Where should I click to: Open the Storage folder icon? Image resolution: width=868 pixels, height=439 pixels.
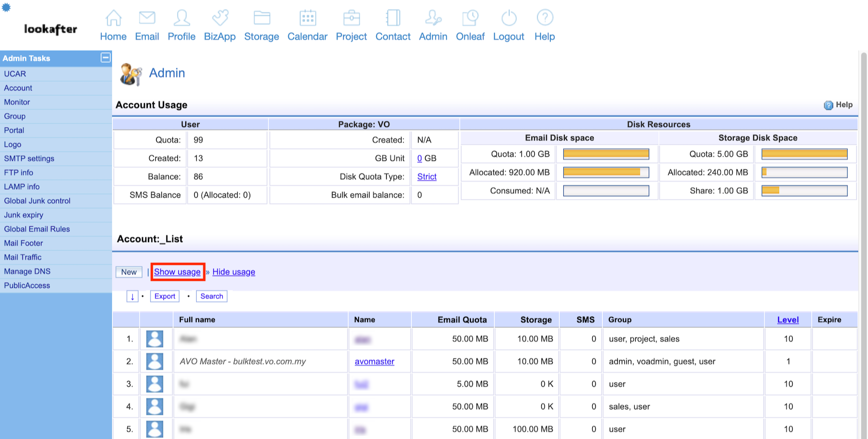262,18
